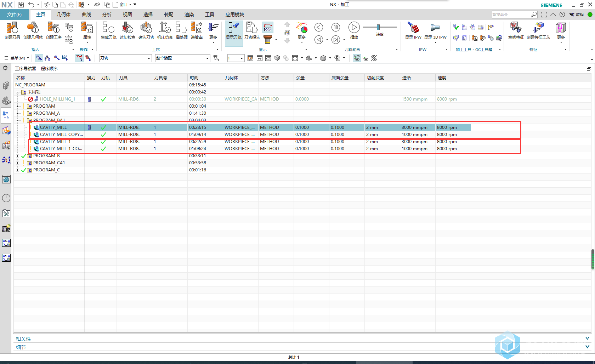Expand the PROGRAM_C tree node
Image resolution: width=595 pixels, height=364 pixels.
(x=17, y=170)
